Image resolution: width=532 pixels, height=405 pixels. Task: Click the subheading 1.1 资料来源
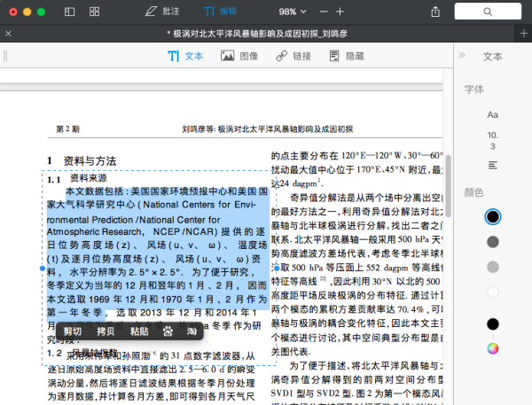tap(77, 178)
